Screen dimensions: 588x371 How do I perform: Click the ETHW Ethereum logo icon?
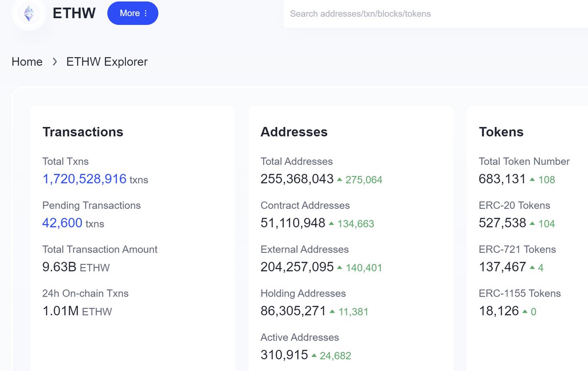29,13
